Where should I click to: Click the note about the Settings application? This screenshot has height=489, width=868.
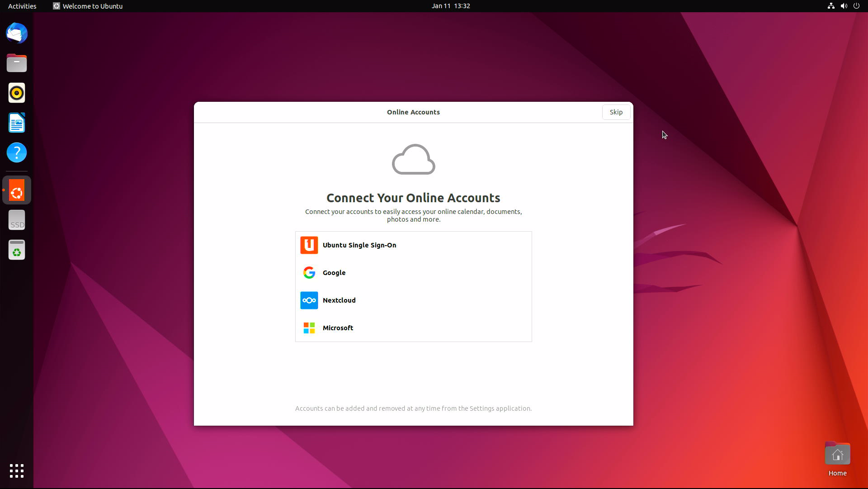(x=413, y=408)
